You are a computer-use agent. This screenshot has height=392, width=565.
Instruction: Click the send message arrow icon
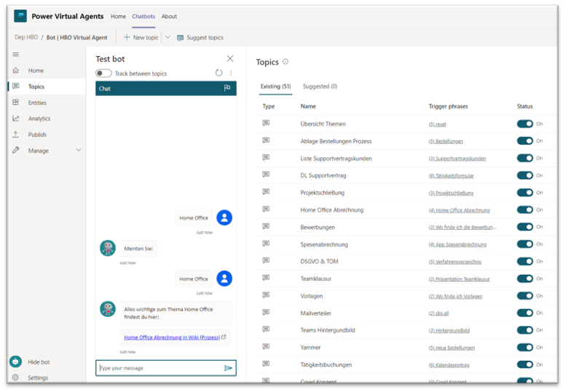coord(228,368)
